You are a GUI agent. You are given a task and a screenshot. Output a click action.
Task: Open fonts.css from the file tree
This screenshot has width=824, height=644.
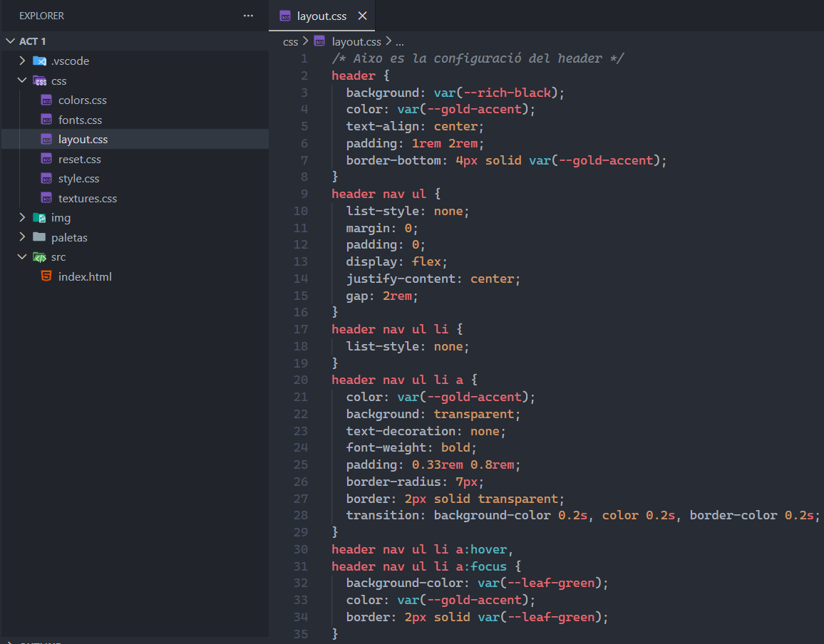pyautogui.click(x=80, y=120)
